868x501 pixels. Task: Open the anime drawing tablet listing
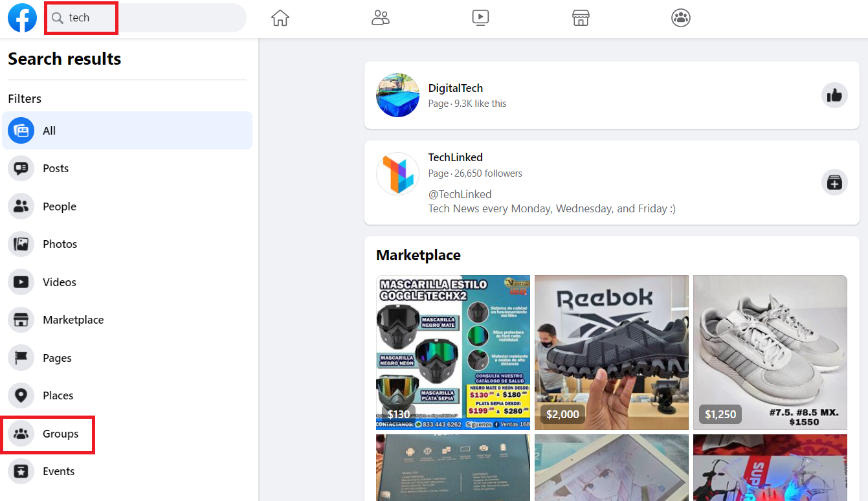[612, 467]
